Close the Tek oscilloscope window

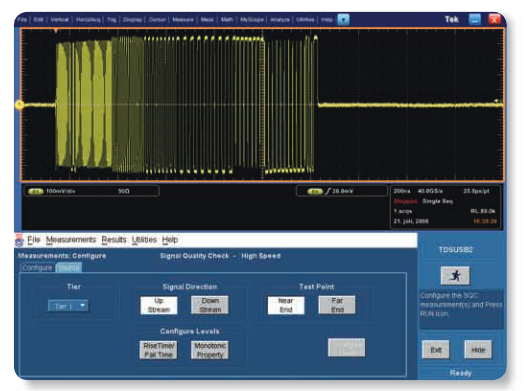(495, 19)
